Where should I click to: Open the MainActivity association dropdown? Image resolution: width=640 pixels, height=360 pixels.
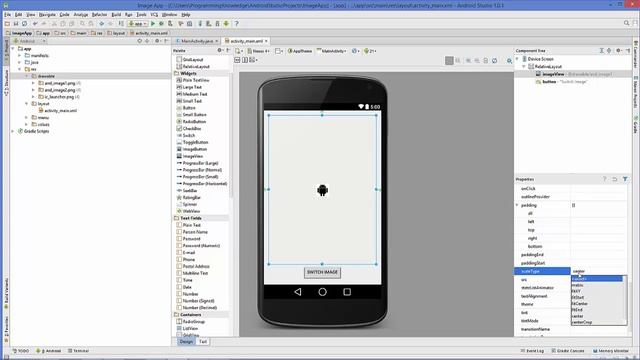click(x=332, y=51)
